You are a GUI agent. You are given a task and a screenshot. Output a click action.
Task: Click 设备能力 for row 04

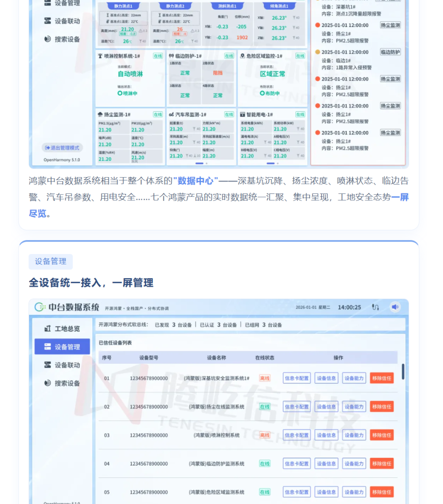(354, 464)
